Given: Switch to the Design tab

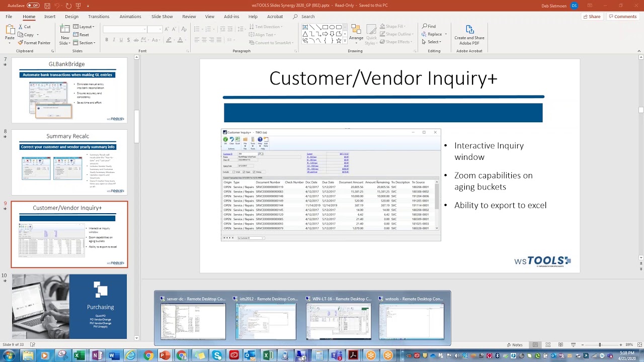Looking at the screenshot, I should tap(71, 17).
